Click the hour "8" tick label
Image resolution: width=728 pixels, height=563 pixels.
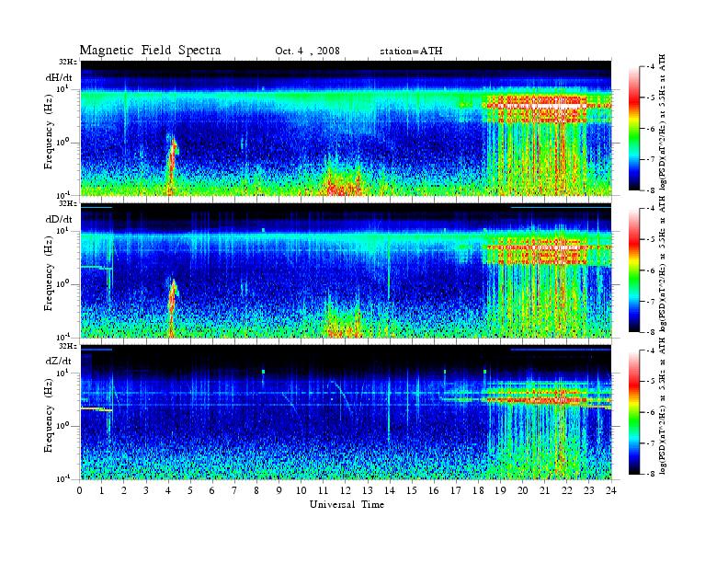click(x=256, y=491)
